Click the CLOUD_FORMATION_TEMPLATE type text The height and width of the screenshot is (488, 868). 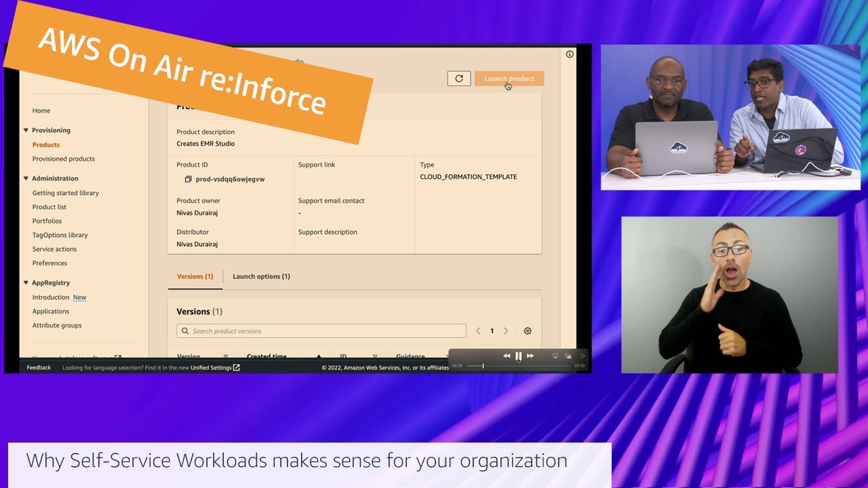pos(469,177)
